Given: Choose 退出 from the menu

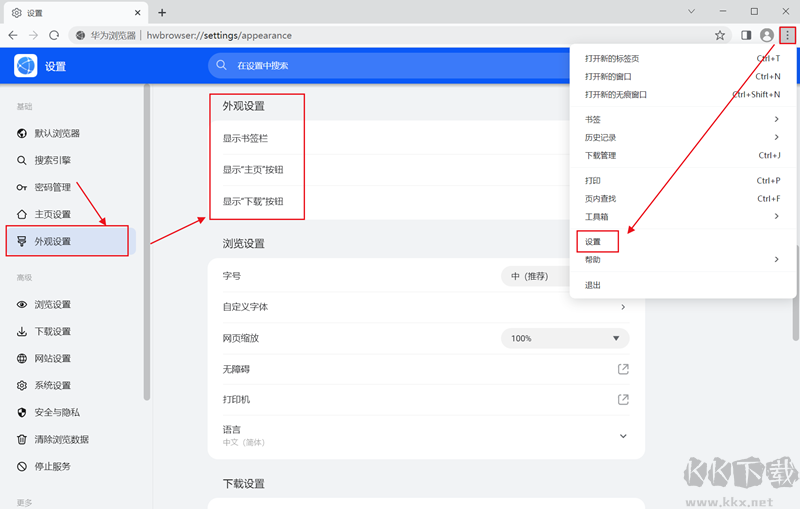Looking at the screenshot, I should [x=682, y=285].
